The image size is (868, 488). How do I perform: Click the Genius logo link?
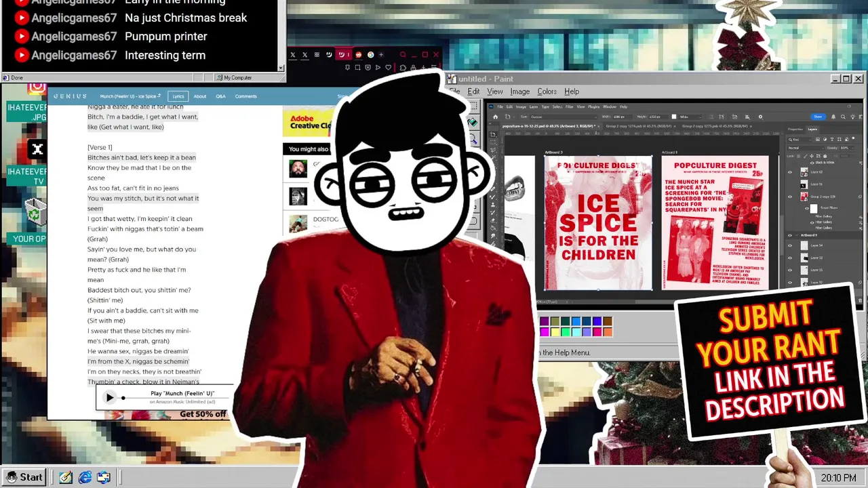click(70, 96)
